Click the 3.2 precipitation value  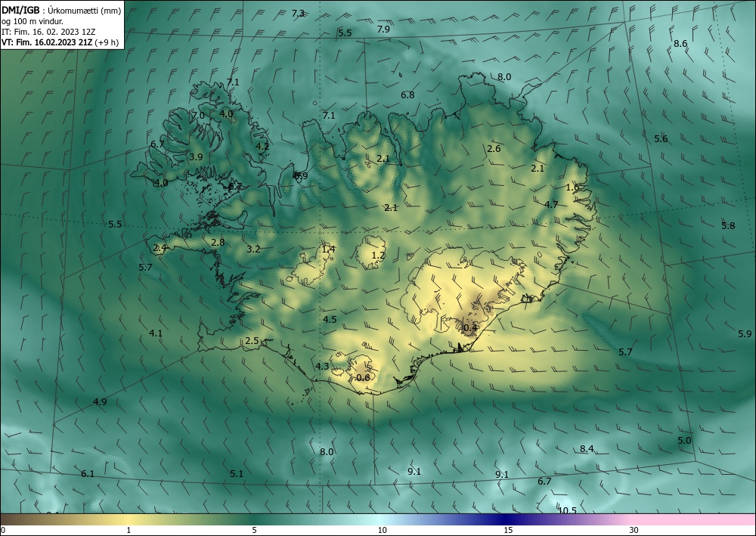click(x=253, y=249)
